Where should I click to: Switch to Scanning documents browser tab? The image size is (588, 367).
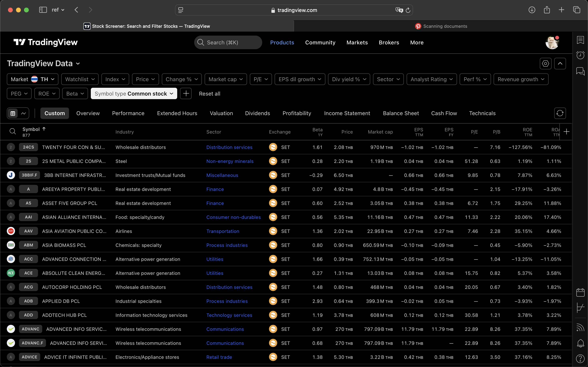click(441, 26)
